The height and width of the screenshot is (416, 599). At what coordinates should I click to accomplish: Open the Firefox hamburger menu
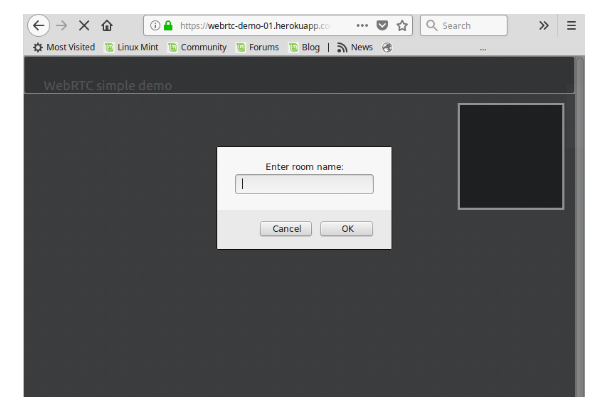coord(571,26)
